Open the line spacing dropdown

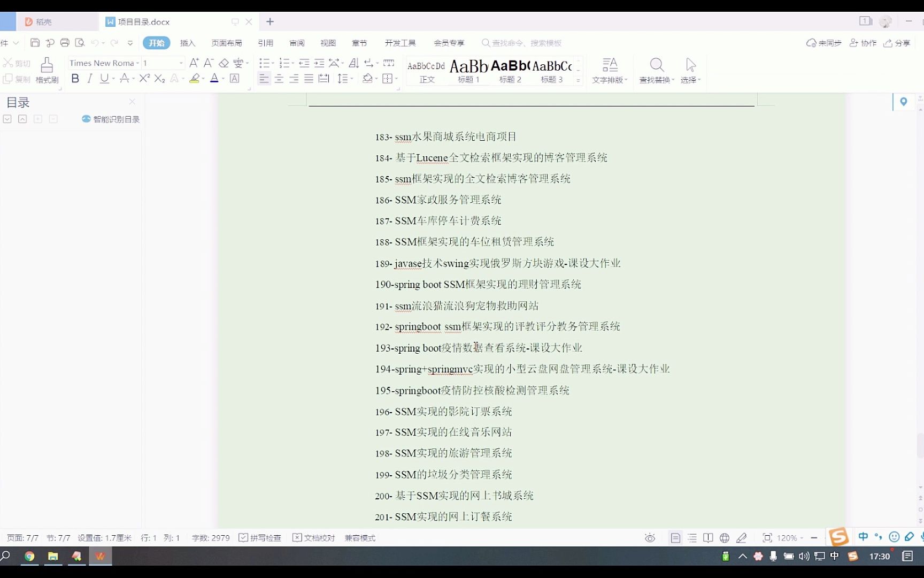point(345,79)
